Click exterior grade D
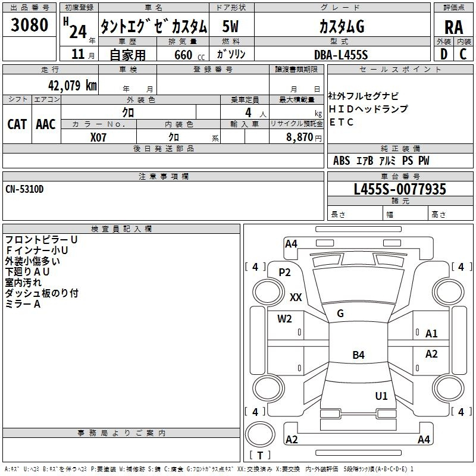 [444, 54]
